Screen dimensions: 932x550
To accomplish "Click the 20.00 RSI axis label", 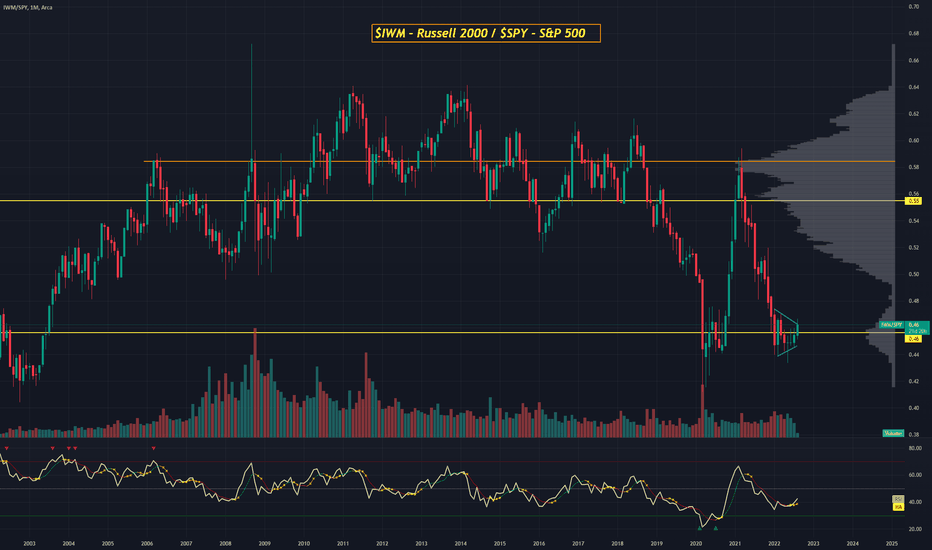I will click(x=915, y=529).
